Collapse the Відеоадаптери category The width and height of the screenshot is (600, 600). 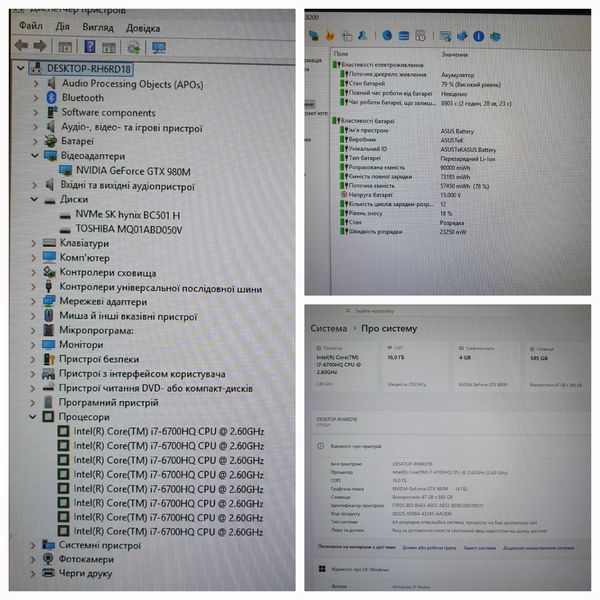35,156
